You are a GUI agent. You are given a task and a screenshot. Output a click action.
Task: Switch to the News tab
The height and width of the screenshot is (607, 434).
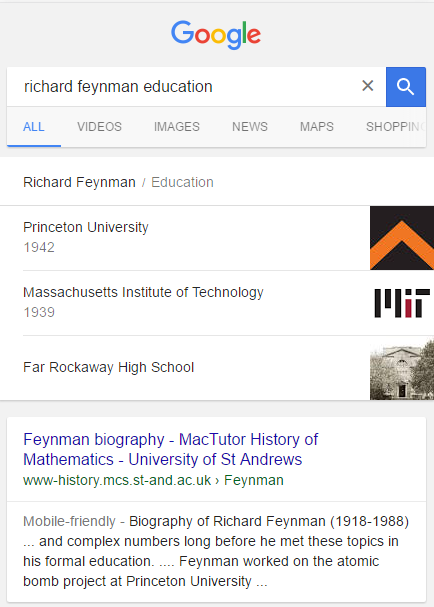(x=250, y=127)
